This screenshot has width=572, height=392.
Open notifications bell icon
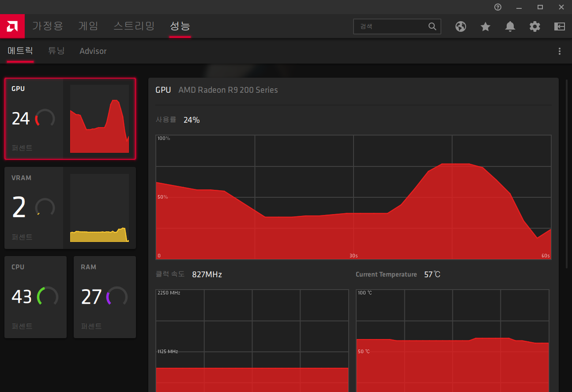(510, 26)
